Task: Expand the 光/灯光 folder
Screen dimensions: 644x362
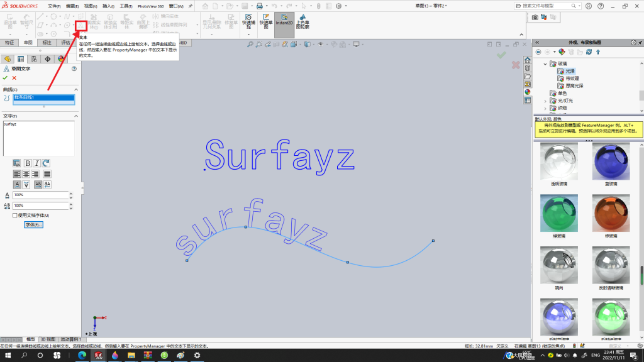Action: 545,101
